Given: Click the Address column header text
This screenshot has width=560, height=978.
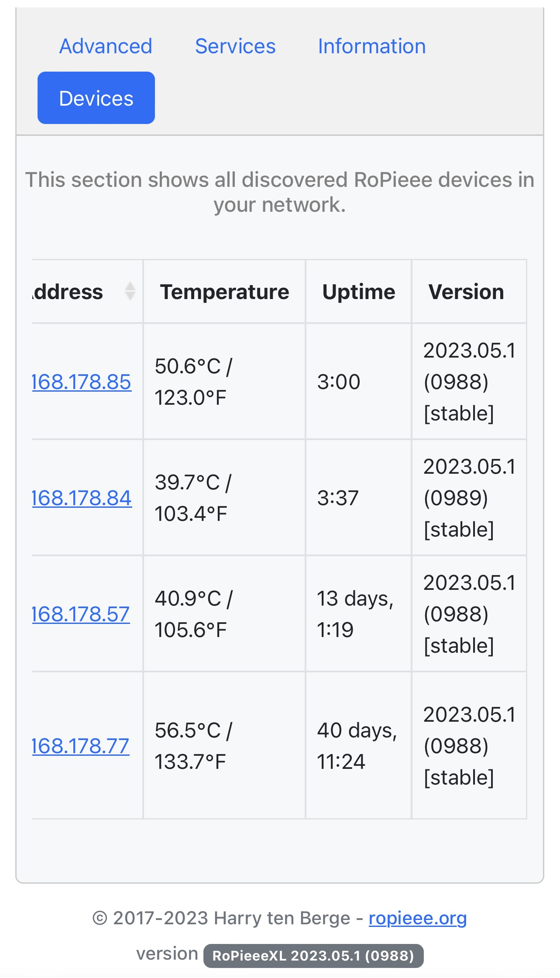Looking at the screenshot, I should (x=69, y=292).
